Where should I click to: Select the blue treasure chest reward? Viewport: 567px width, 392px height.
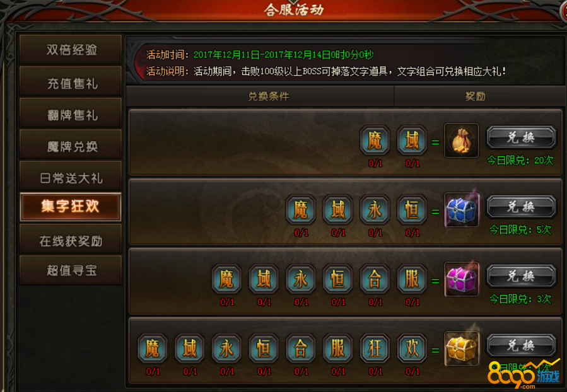461,210
